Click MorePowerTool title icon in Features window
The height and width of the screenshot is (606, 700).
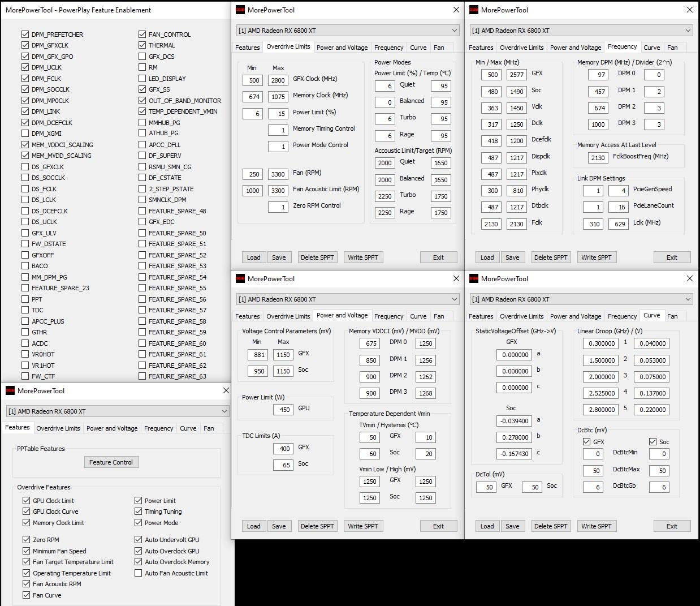[x=10, y=390]
